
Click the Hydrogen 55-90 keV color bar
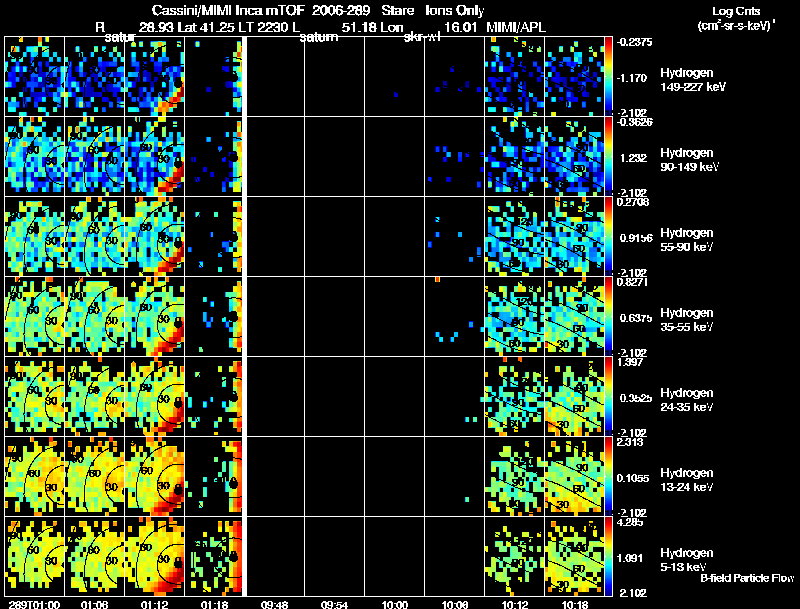tap(608, 236)
